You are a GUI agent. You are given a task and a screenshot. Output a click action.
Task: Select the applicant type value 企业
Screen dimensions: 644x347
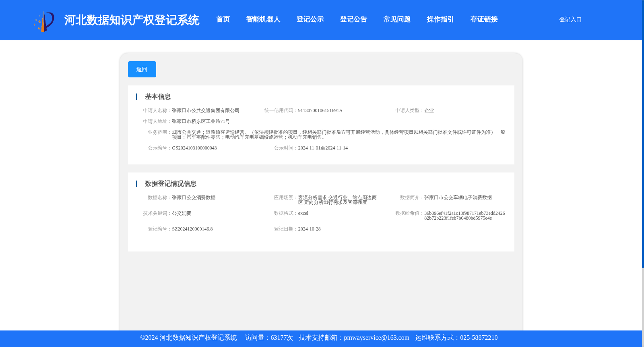[429, 110]
